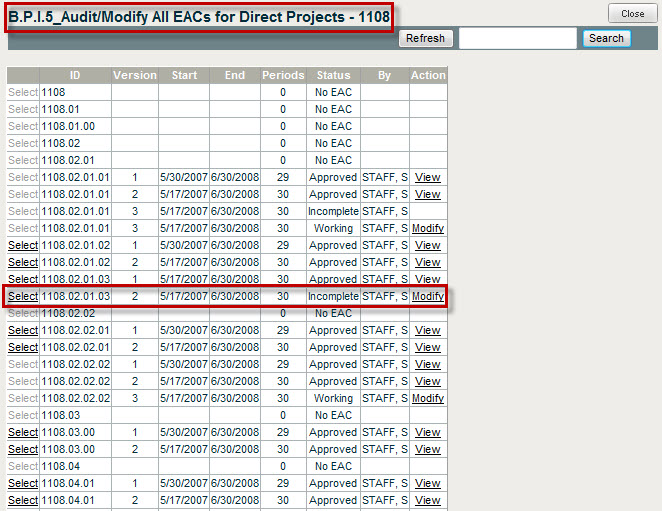Click the Status column header
Viewport: 662px width, 511px height.
(333, 75)
